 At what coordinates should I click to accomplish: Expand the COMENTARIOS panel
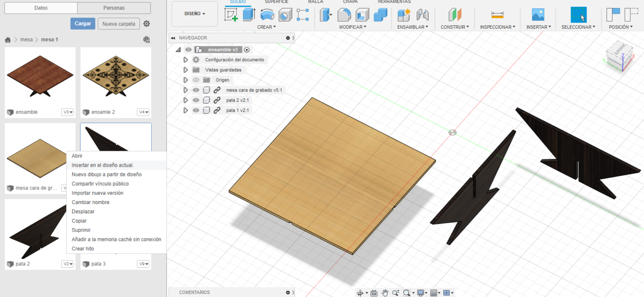tap(288, 292)
